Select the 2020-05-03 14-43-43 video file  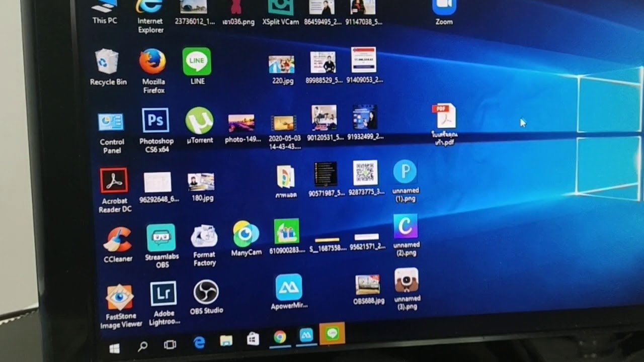coord(284,133)
